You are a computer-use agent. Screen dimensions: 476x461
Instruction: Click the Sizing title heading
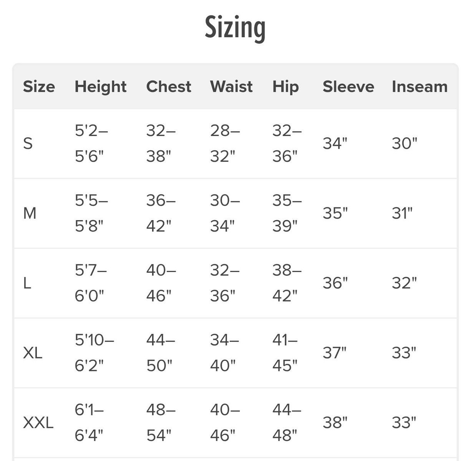[235, 28]
